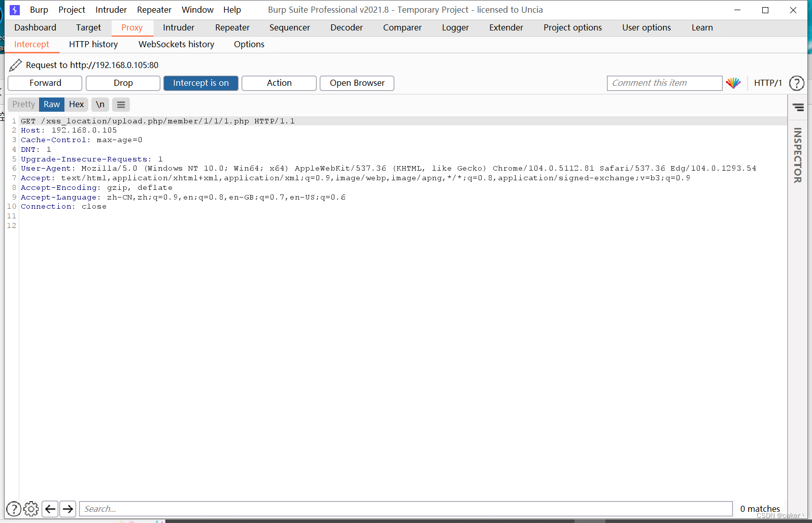Click the Upgrade-Insecure-Requests header line
This screenshot has height=523, width=812.
[x=92, y=159]
